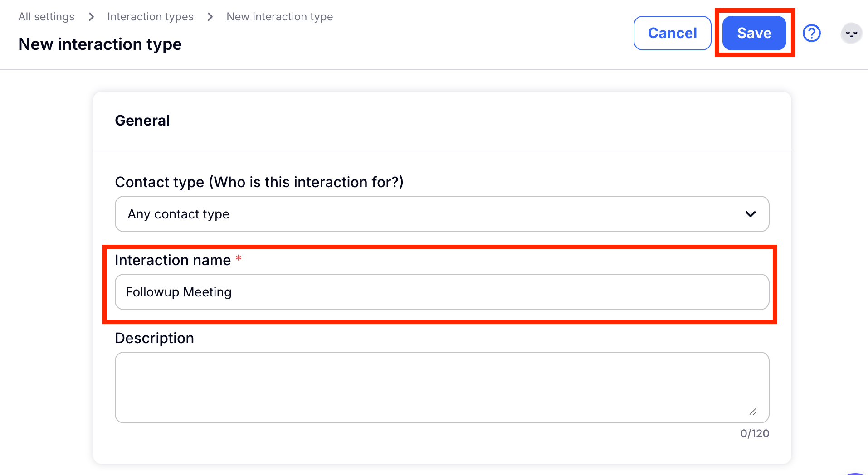Image resolution: width=868 pixels, height=475 pixels.
Task: Navigate to Interaction types breadcrumb
Action: 150,17
